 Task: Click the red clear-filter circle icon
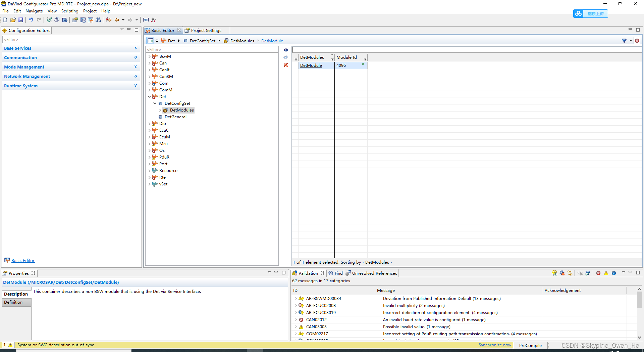(637, 41)
